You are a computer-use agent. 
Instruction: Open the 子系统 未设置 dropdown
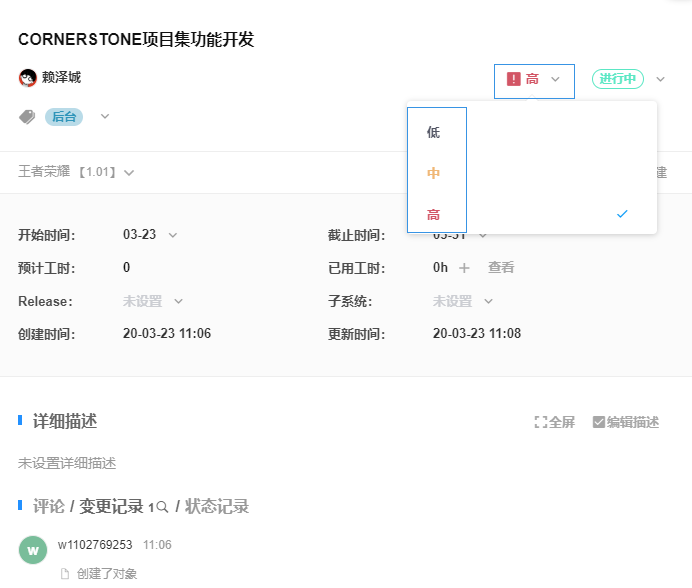pyautogui.click(x=463, y=302)
